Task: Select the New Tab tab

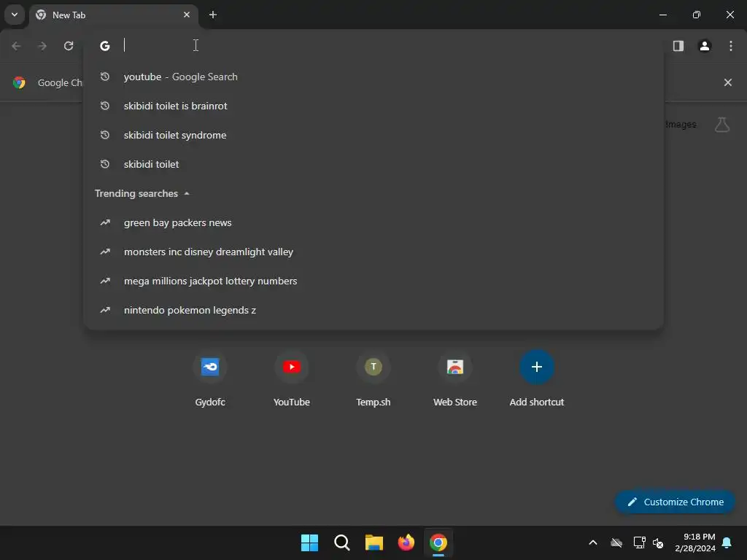Action: pyautogui.click(x=113, y=15)
